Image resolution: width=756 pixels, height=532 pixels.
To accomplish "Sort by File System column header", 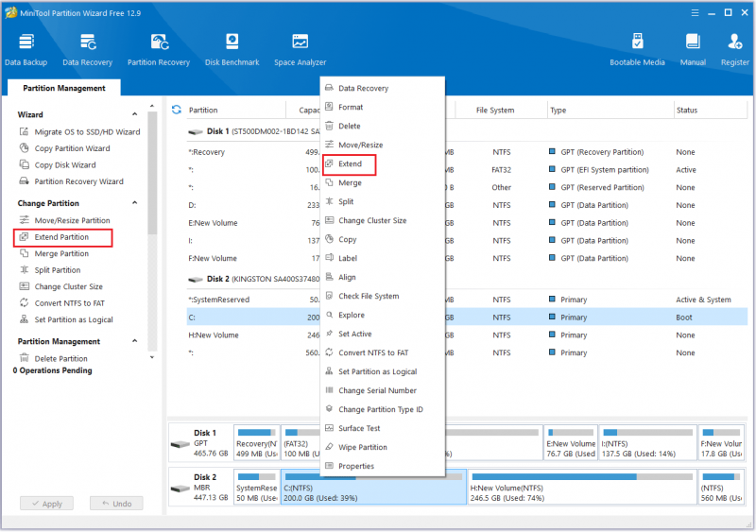I will (495, 110).
